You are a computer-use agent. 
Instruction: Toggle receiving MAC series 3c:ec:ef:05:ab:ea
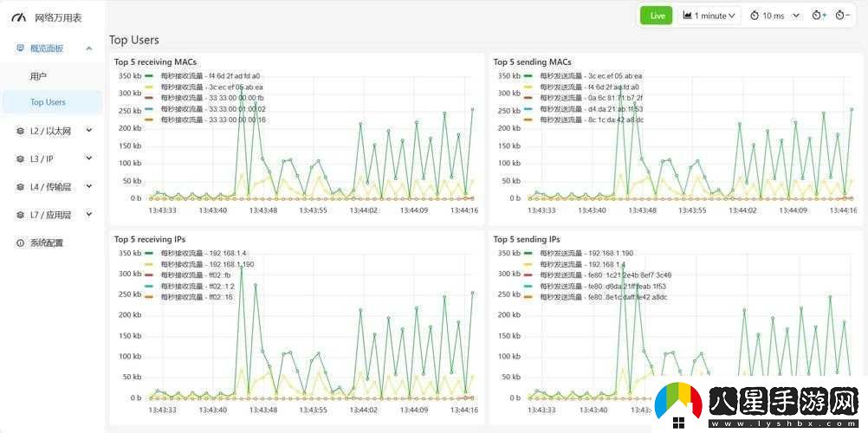click(x=204, y=87)
